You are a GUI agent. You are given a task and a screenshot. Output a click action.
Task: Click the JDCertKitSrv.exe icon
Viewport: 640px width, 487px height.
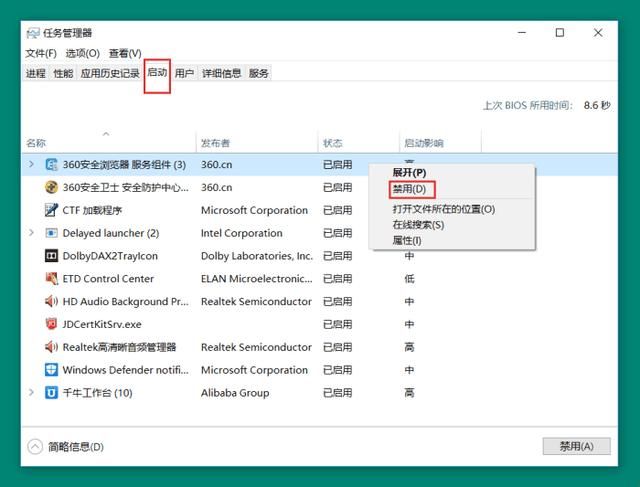pos(51,324)
